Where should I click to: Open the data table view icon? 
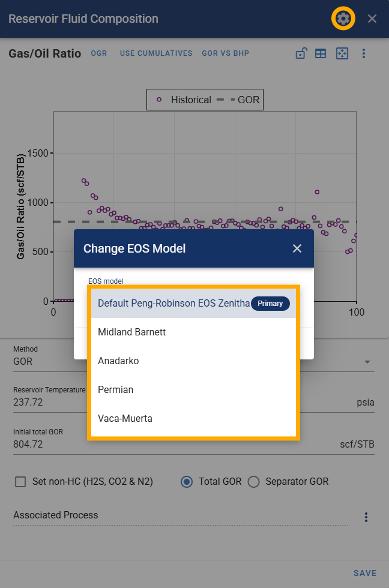pos(321,53)
